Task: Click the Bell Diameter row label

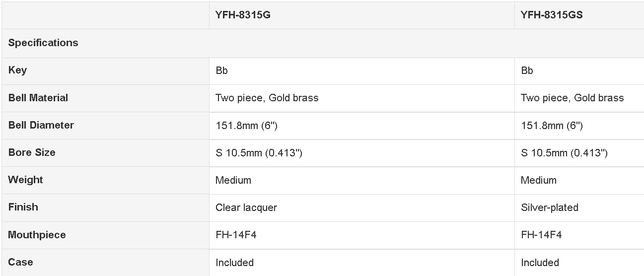Action: pos(41,125)
